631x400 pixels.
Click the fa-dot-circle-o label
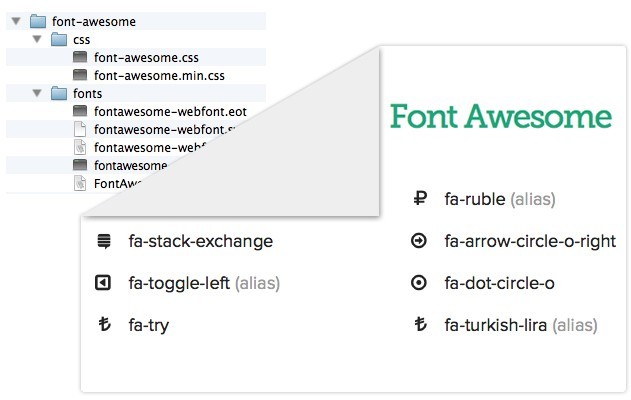499,283
